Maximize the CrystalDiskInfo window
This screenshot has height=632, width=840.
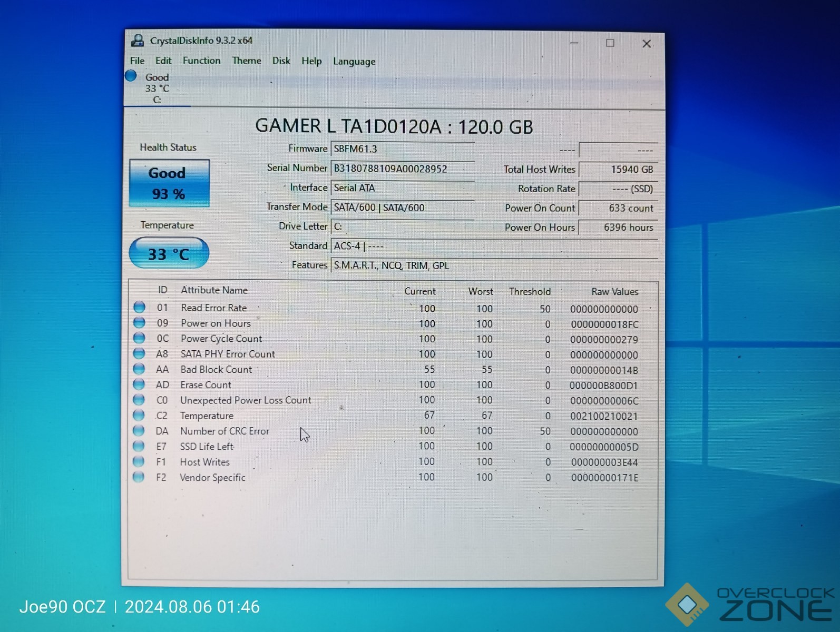610,43
